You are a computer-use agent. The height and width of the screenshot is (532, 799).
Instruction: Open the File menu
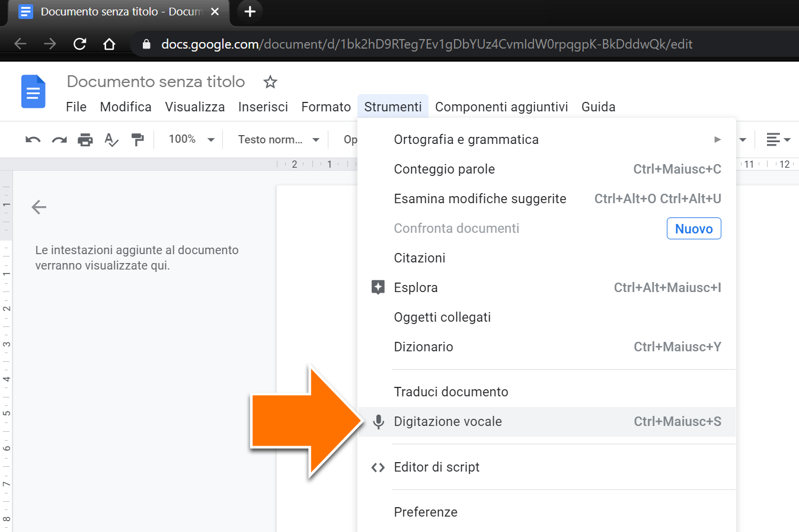click(76, 107)
